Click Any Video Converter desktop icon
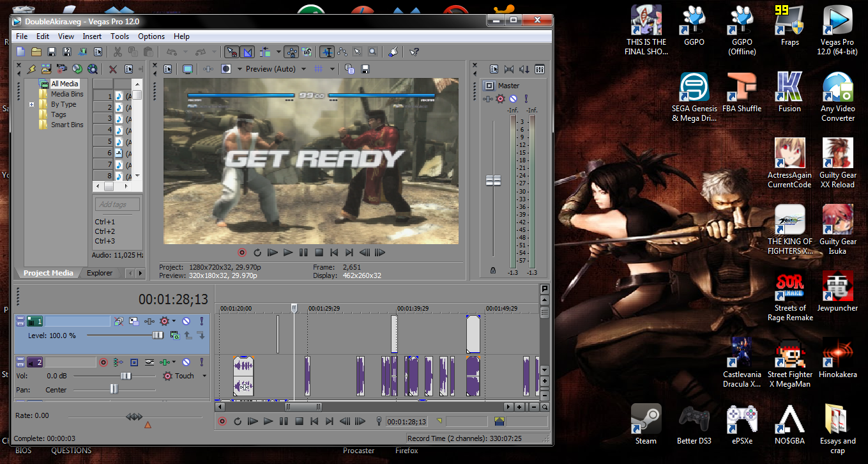The height and width of the screenshot is (464, 868). pos(838,97)
